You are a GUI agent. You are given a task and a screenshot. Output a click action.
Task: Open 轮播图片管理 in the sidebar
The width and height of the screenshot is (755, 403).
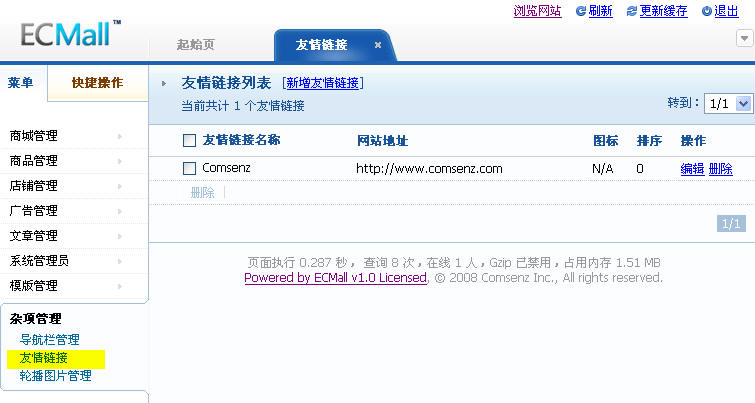pyautogui.click(x=55, y=376)
